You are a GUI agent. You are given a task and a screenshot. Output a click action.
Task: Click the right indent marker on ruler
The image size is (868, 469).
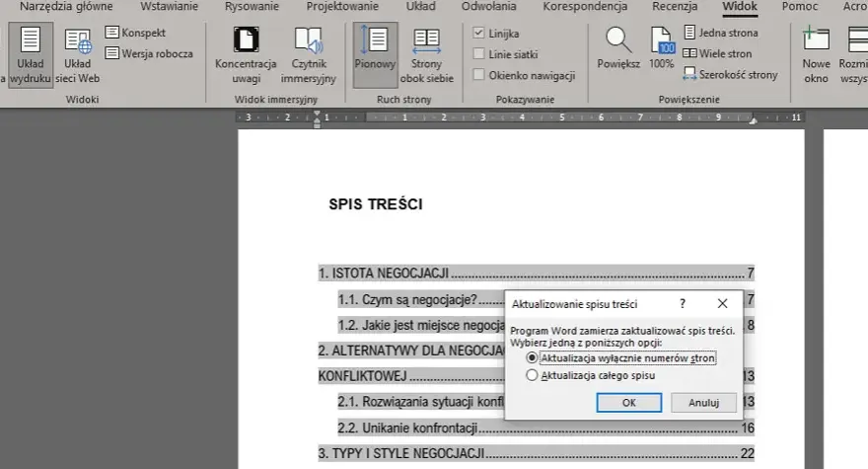(753, 119)
